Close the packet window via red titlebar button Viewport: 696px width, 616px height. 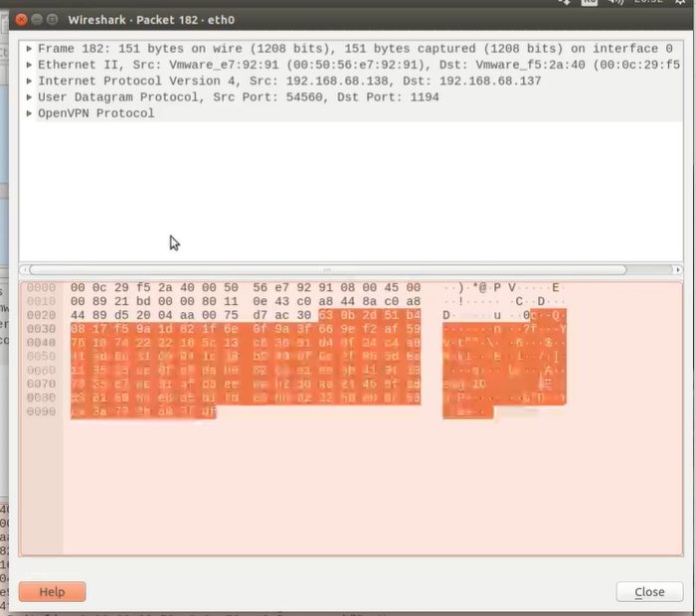[21, 20]
